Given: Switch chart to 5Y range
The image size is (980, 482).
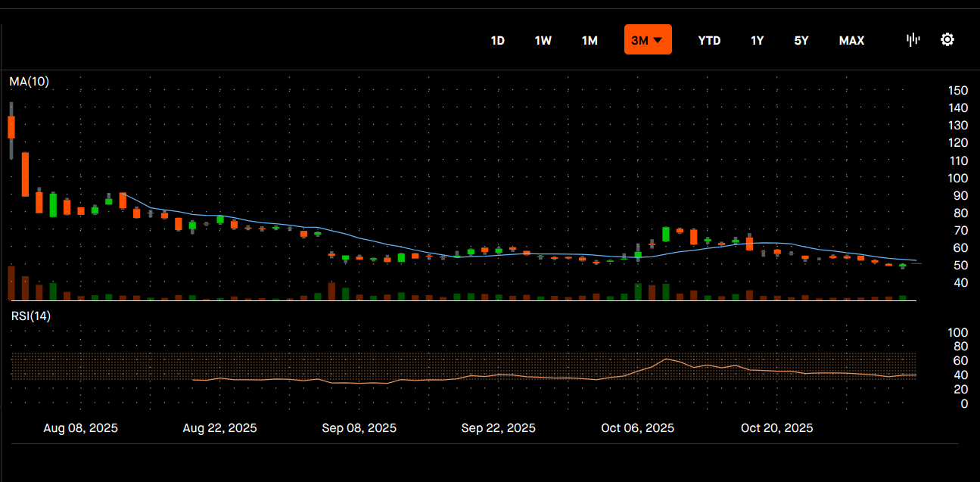Looking at the screenshot, I should (801, 41).
